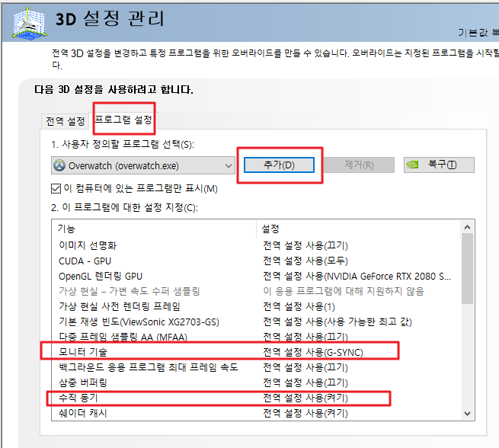Viewport: 499px width, 448px height.
Task: Select the 쉐이더 캐시 feature row
Action: coord(256,413)
